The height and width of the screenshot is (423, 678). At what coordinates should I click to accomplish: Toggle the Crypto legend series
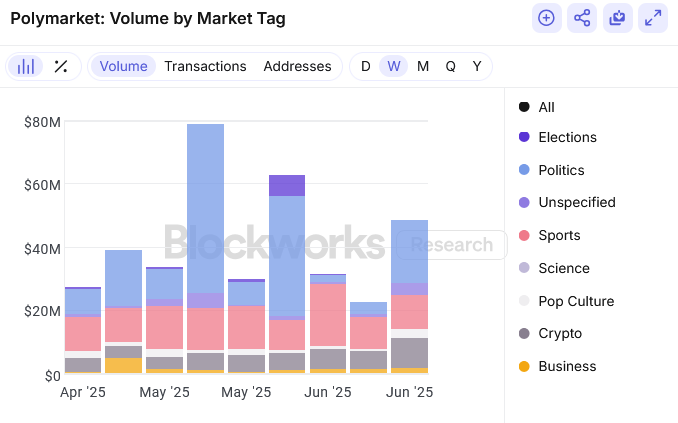pyautogui.click(x=550, y=334)
